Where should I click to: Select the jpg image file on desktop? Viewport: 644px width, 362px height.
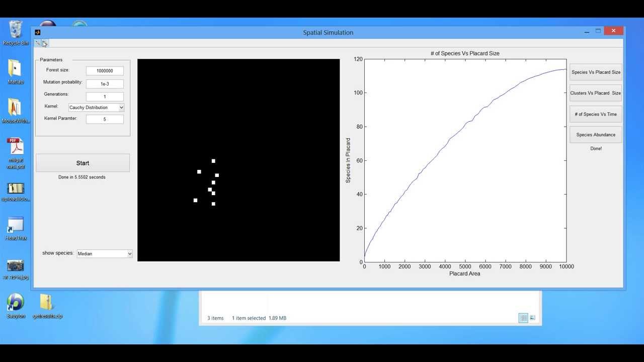[x=16, y=270]
